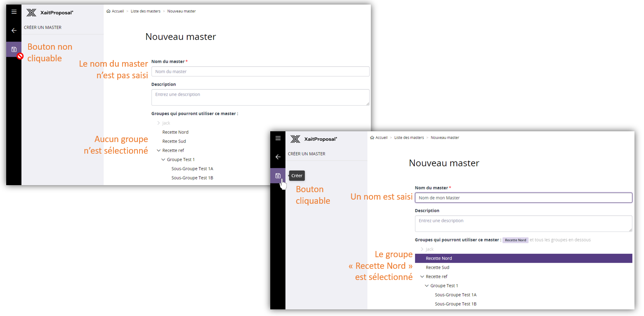
Task: Open hamburger menu in the empty master form window
Action: tap(14, 12)
